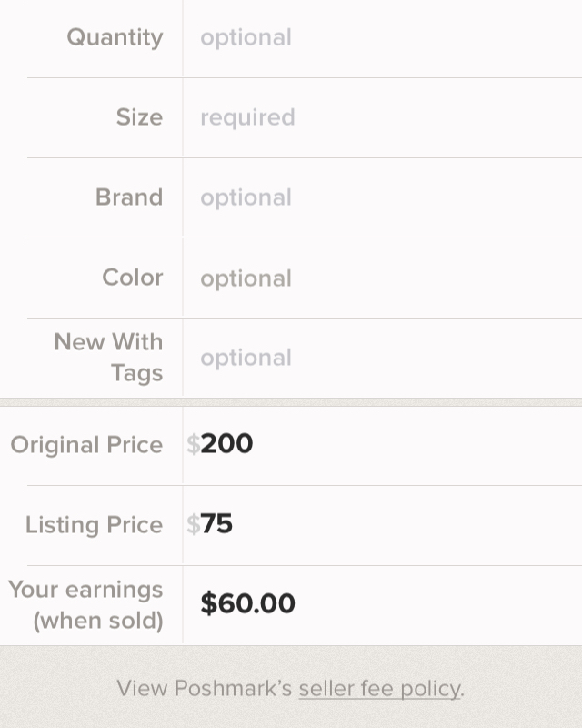Tap the $60.00 earnings amount
The height and width of the screenshot is (728, 582).
(x=247, y=604)
